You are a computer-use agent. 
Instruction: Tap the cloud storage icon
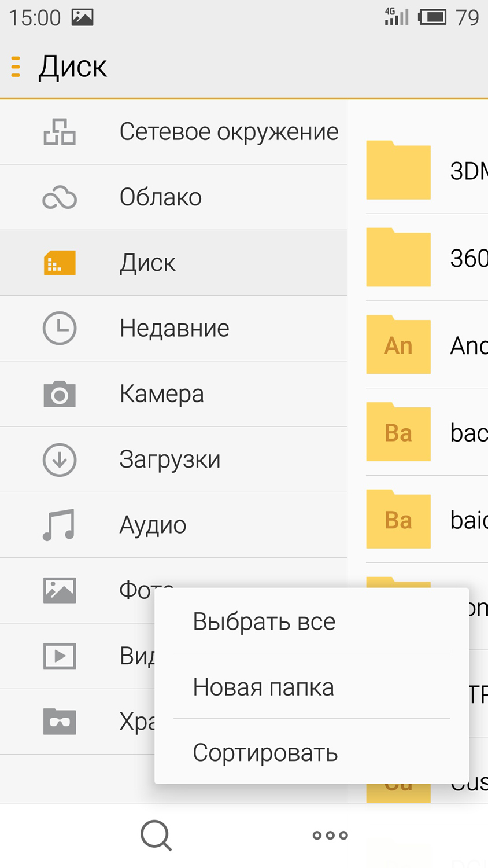[x=60, y=197]
